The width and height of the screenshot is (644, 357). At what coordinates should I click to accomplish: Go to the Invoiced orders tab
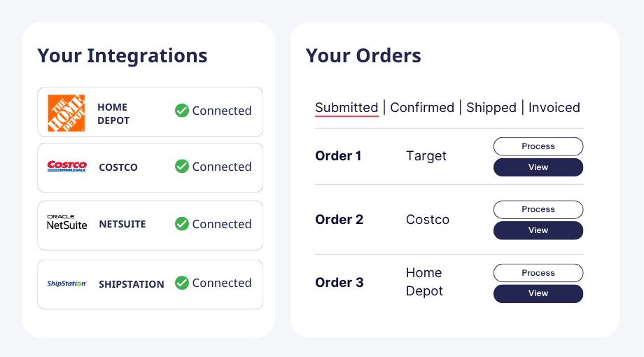click(554, 108)
